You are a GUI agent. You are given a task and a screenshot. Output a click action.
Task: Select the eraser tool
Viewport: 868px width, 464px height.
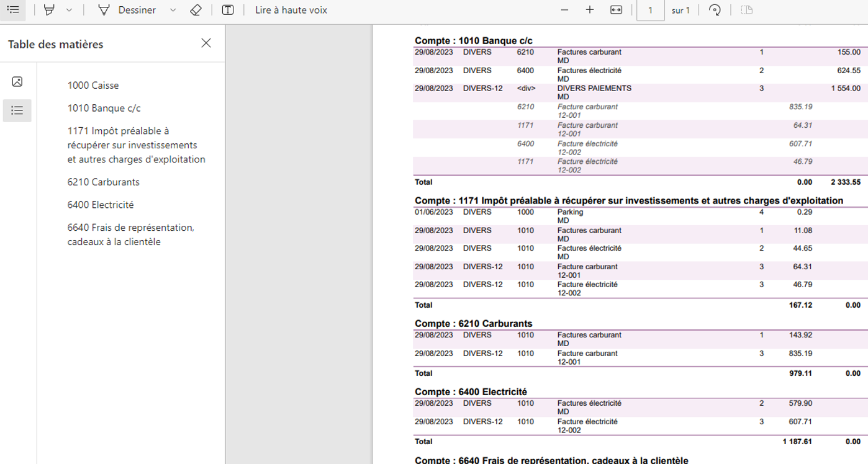196,10
